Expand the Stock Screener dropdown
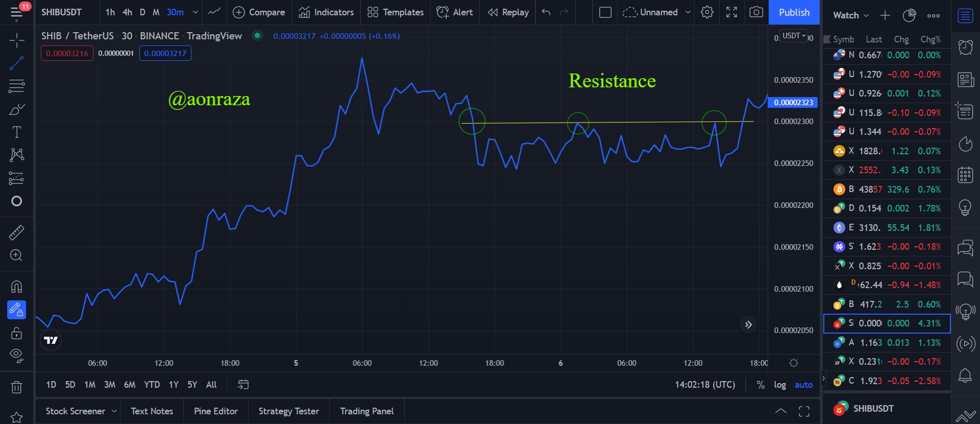Screen dimensions: 980x424 (114, 411)
